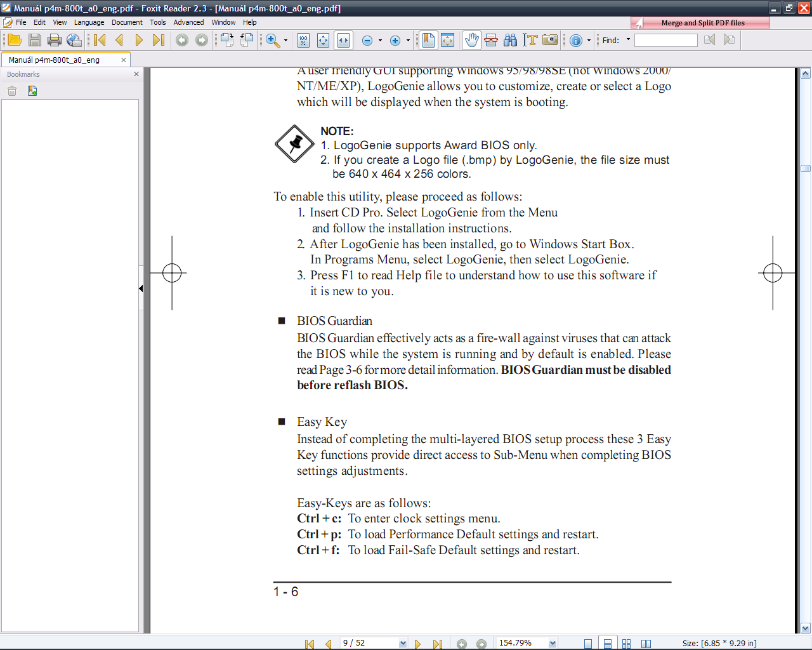Click the Save disk icon in toolbar
Image resolution: width=812 pixels, height=650 pixels.
pos(35,40)
